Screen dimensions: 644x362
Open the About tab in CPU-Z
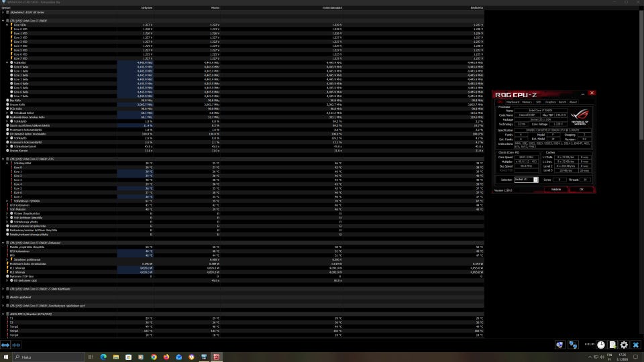coord(573,102)
